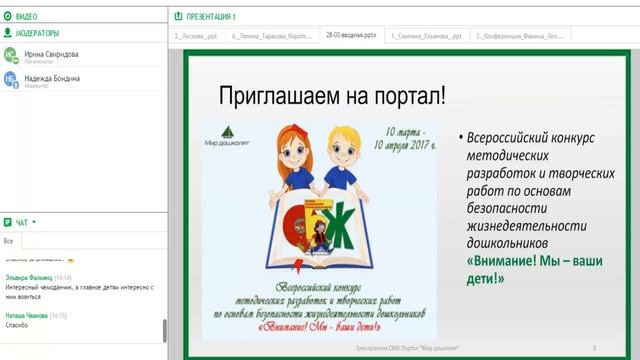640x360 pixels.
Task: Select the Все recipient selector in chat
Action: click(9, 241)
